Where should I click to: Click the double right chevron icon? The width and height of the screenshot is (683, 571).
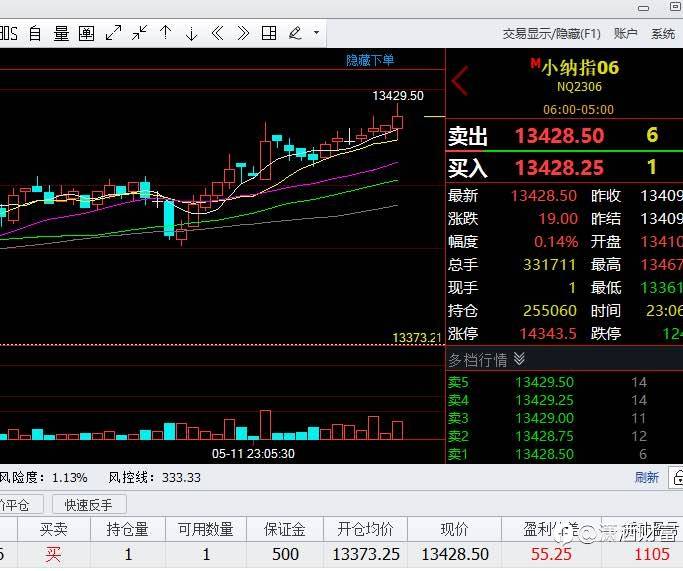pyautogui.click(x=243, y=33)
